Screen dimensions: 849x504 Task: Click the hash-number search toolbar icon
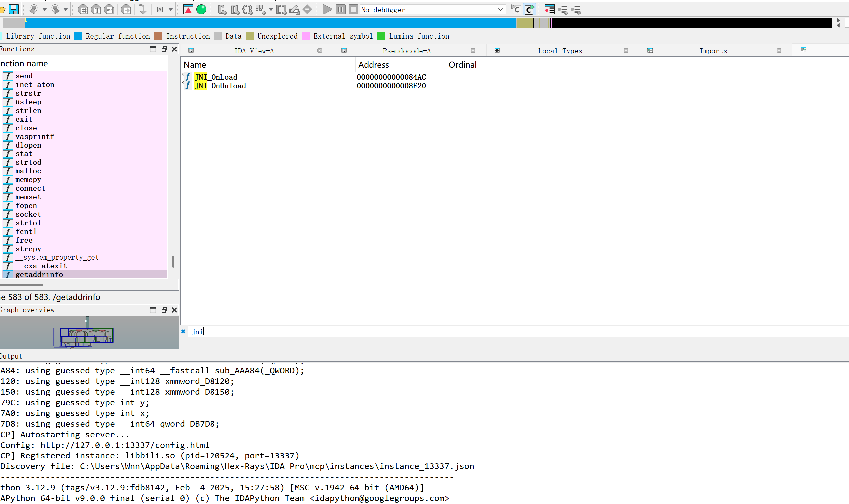point(83,10)
